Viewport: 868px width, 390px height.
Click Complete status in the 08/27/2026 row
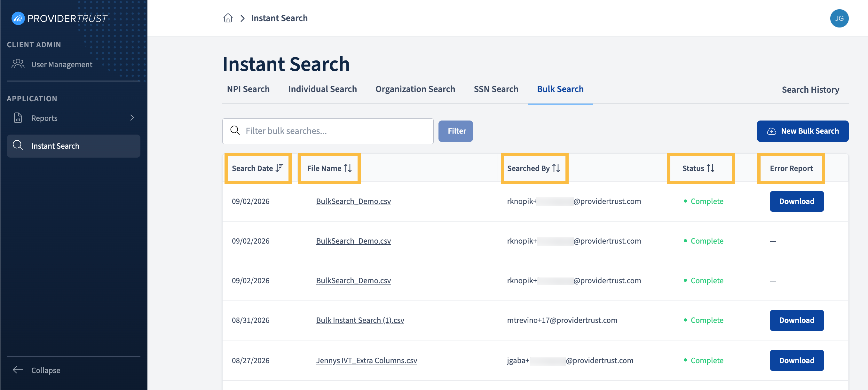coord(703,360)
